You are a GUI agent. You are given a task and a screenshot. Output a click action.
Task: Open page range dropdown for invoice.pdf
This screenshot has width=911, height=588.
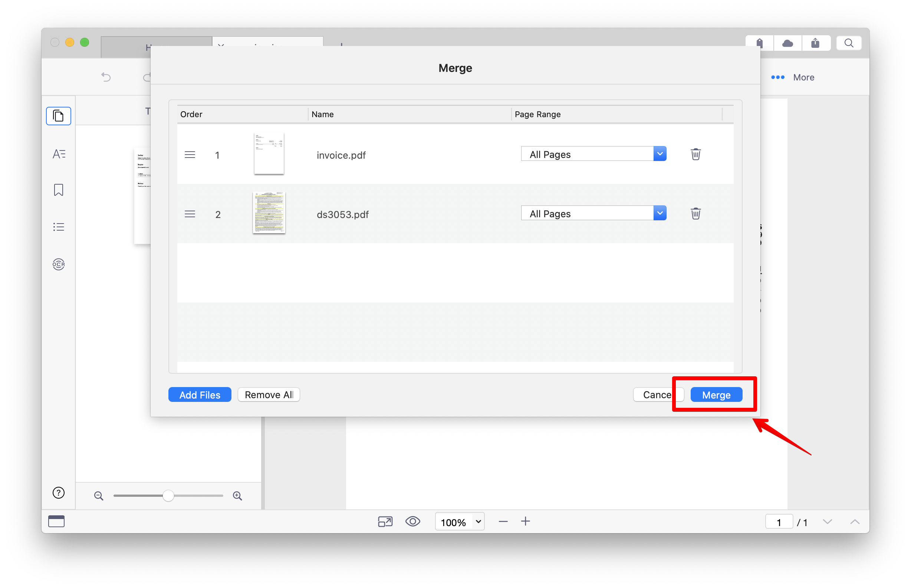[593, 154]
